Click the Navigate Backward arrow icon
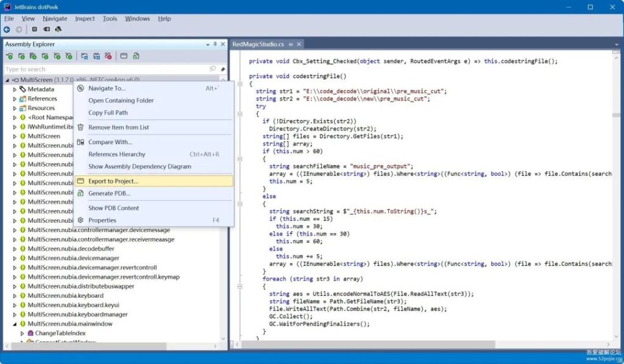Screen dimensions: 624x364 7,29
